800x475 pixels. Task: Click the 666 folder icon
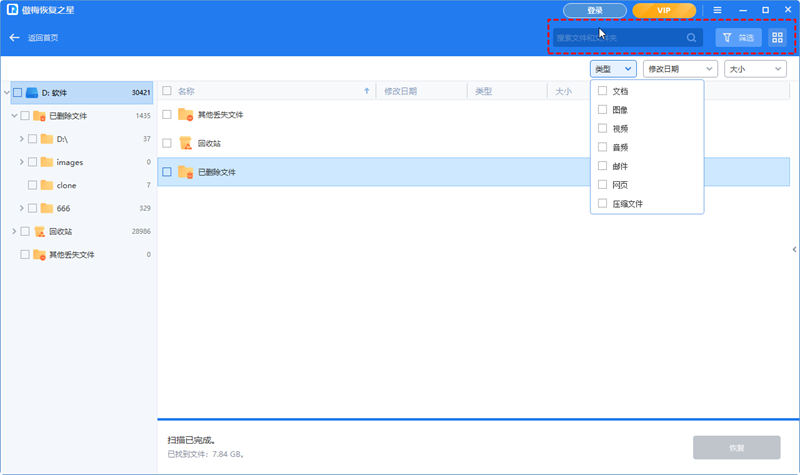point(47,208)
